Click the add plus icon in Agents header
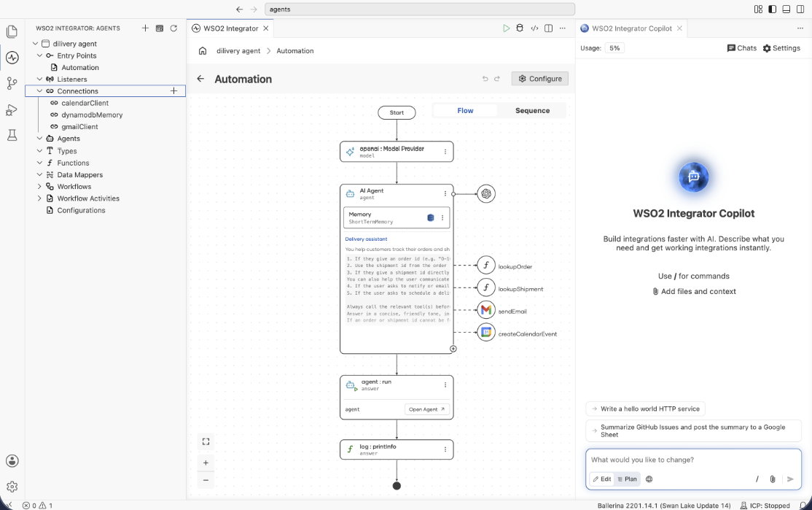The height and width of the screenshot is (510, 812). (145, 28)
